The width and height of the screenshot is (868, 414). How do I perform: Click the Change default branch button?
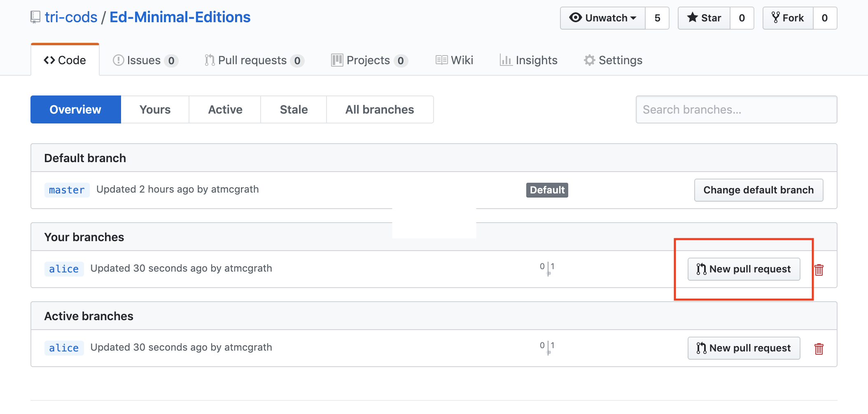(x=758, y=190)
